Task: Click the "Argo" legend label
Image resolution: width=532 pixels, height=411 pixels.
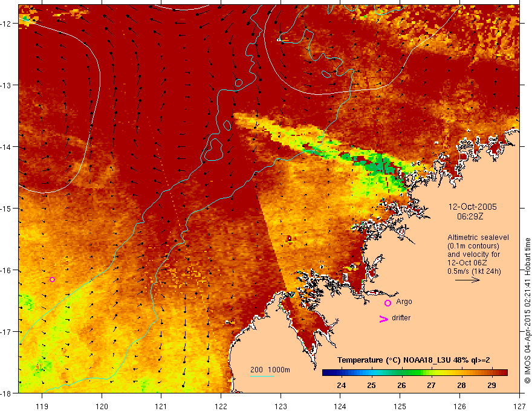Action: click(x=404, y=302)
